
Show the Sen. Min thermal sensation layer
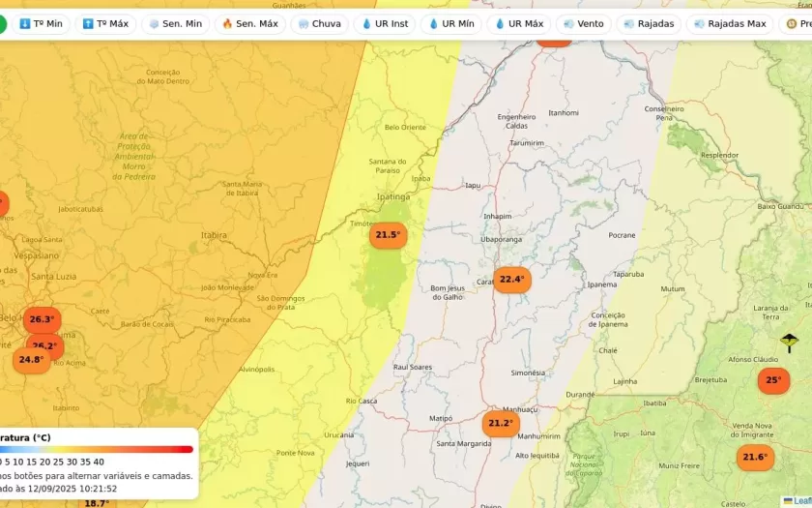pyautogui.click(x=175, y=23)
